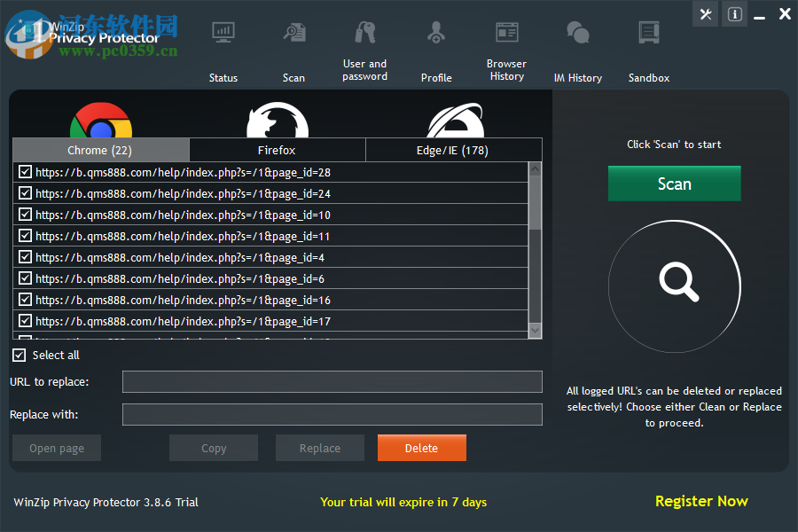This screenshot has width=798, height=532.
Task: Click the info icon near window controls
Action: coord(733,14)
